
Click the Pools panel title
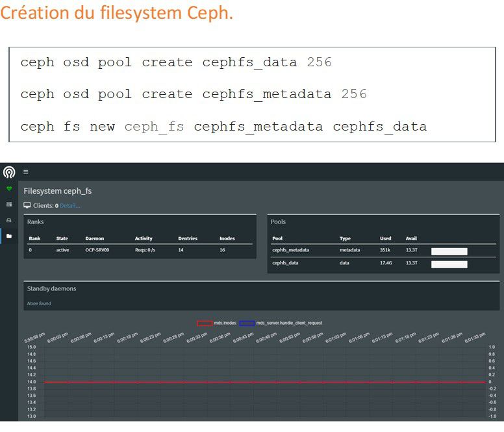[x=278, y=222]
